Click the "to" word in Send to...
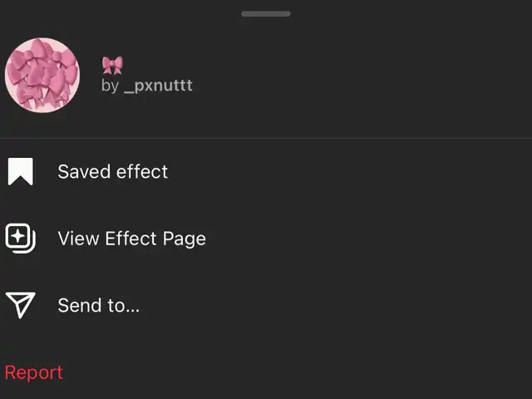Screen dimensions: 532x399 click(x=116, y=305)
